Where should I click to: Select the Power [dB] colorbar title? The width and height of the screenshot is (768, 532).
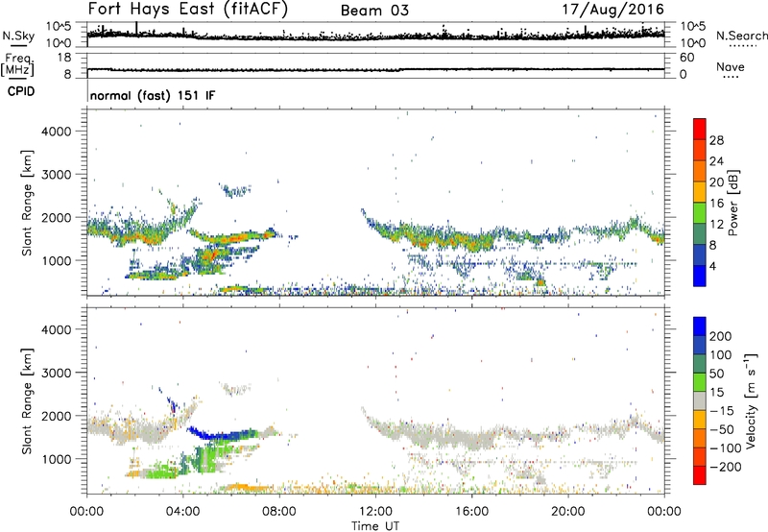coord(732,203)
